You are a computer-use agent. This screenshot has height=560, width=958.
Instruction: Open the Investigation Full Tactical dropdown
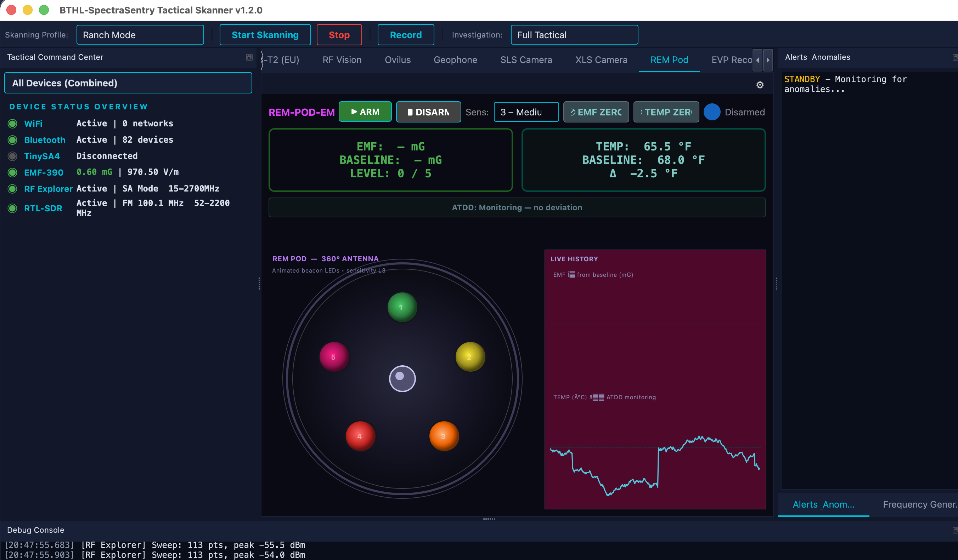[574, 35]
